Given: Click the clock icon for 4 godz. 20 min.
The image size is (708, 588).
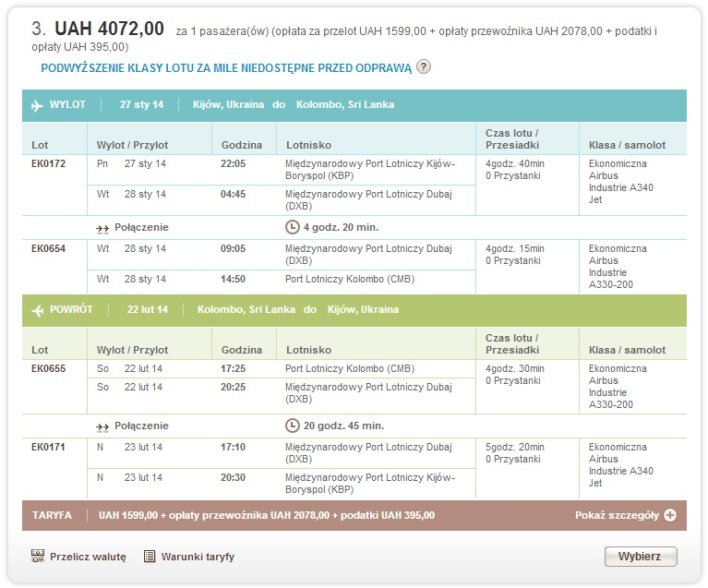Looking at the screenshot, I should tap(293, 227).
